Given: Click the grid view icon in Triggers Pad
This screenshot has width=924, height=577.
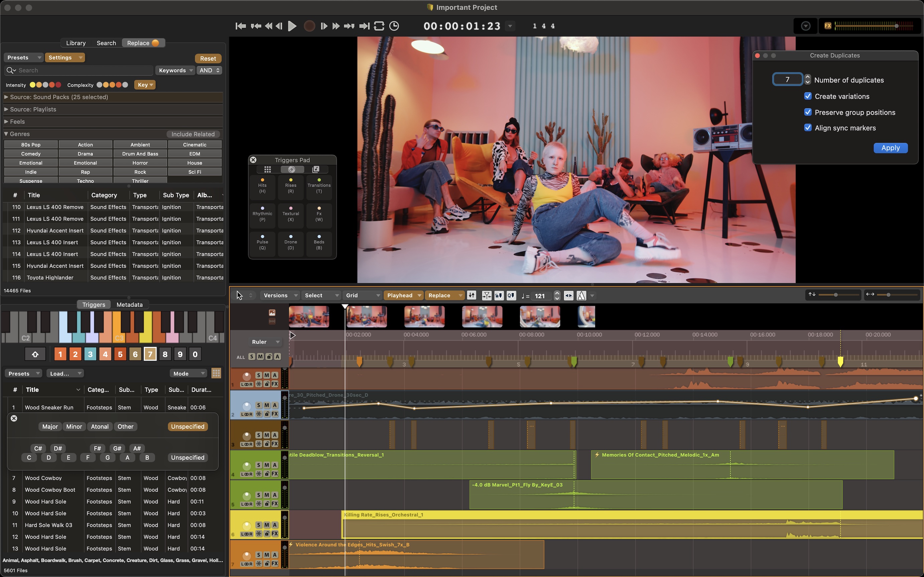Looking at the screenshot, I should coord(267,169).
